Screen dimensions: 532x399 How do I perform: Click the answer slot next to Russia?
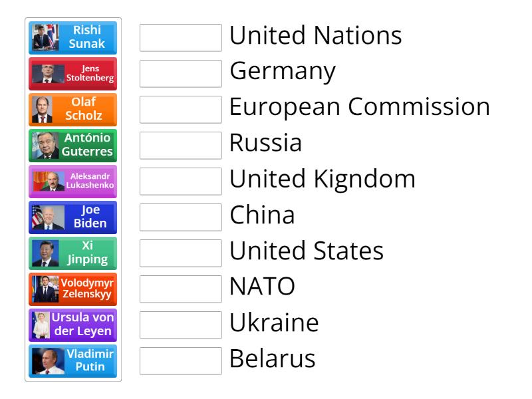pos(180,146)
